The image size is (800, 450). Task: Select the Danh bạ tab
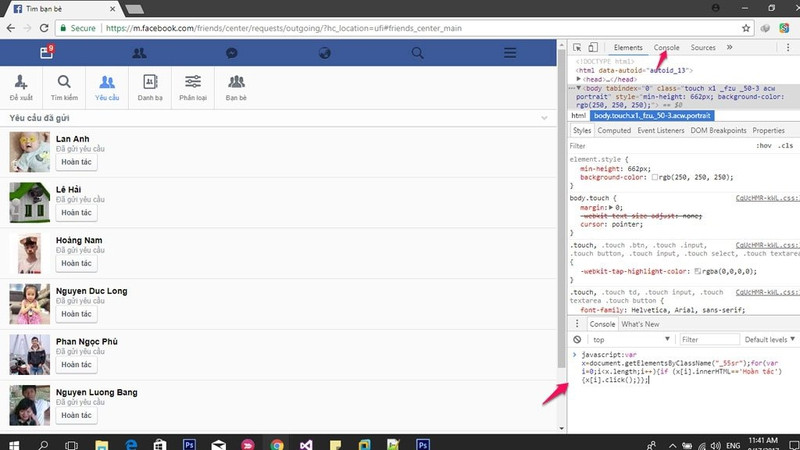click(150, 88)
